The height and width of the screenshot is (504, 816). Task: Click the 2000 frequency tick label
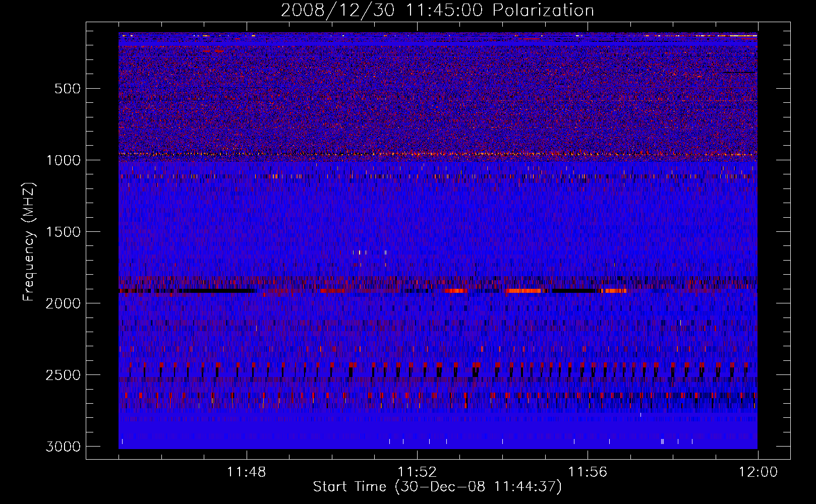(63, 303)
